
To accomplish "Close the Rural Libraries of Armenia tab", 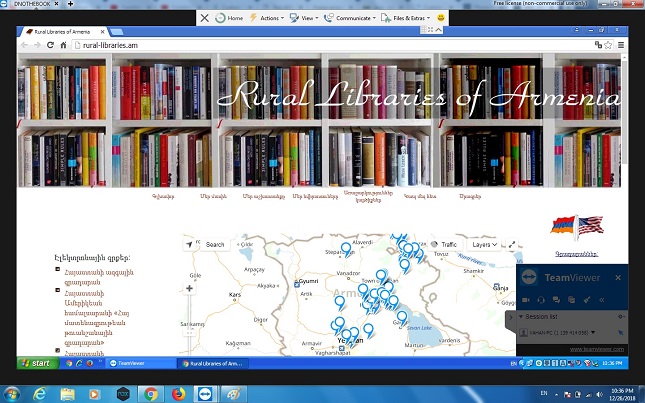I will [103, 32].
